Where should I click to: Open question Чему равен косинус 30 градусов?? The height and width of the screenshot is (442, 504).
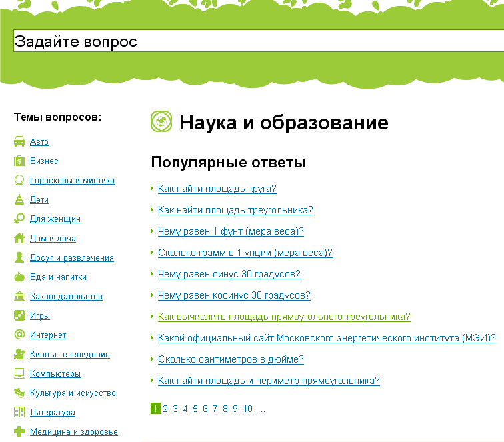[234, 295]
